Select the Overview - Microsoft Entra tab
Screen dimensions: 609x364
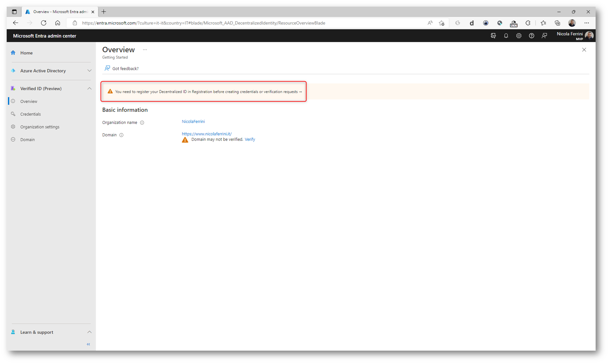click(x=60, y=12)
